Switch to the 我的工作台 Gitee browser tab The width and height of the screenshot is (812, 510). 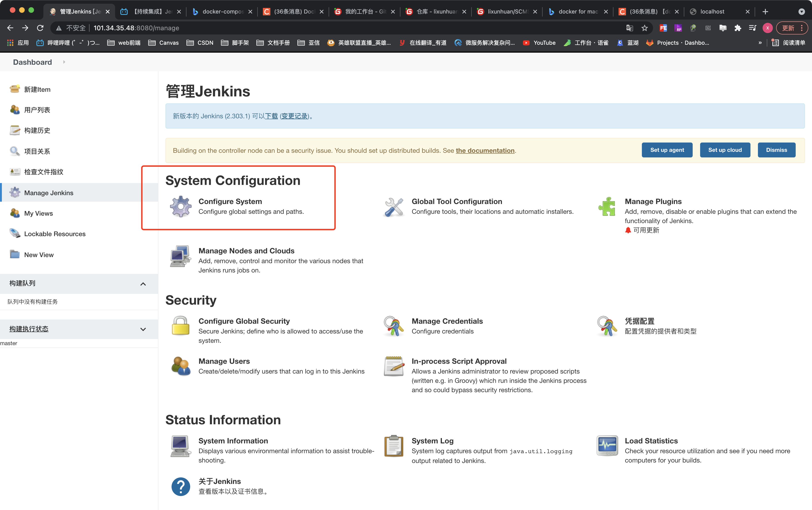coord(365,11)
